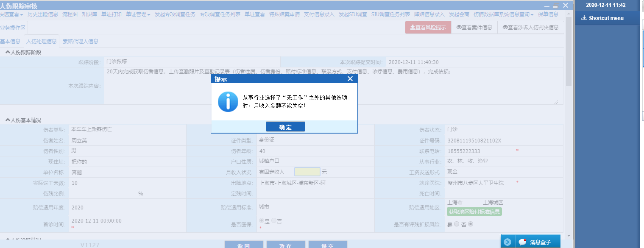Screen dimensions: 644x248
Task: Select 是 for 是否医保
Action: 261,221
